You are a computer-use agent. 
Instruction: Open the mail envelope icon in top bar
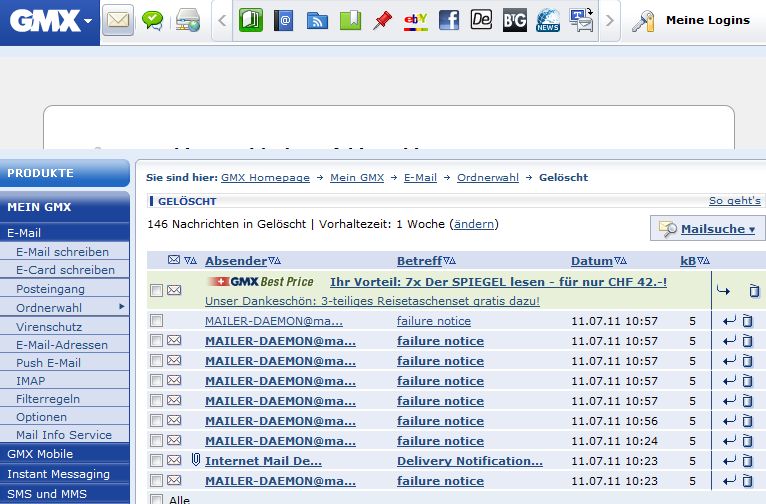coord(119,20)
